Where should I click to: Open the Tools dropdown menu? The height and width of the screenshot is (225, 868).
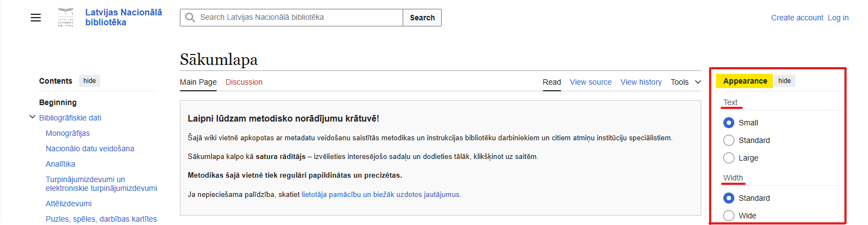click(x=685, y=82)
